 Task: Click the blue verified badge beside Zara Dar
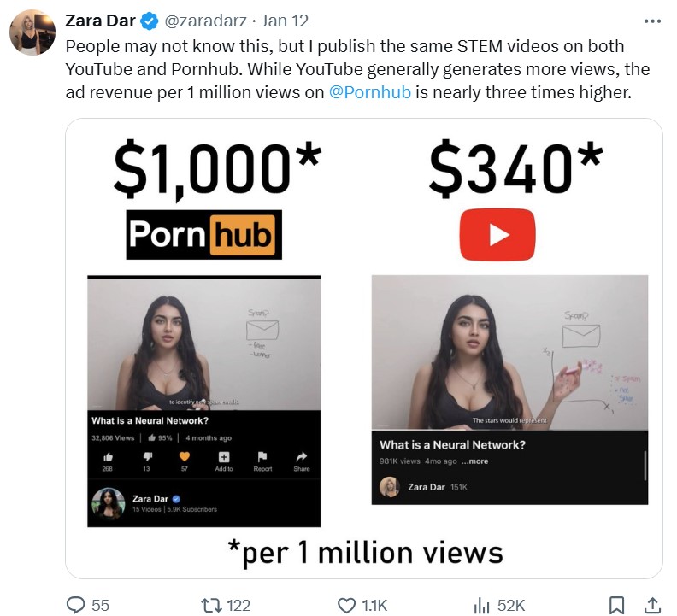150,21
